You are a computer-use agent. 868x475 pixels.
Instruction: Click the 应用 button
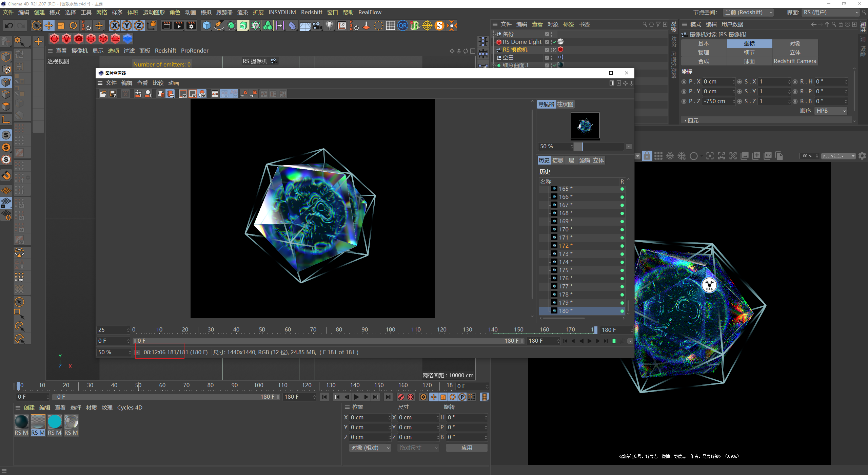coord(467,448)
